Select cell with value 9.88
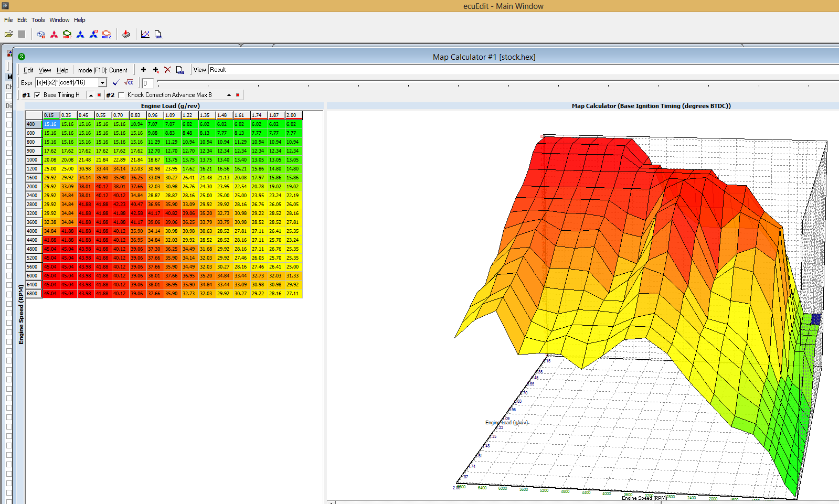839x504 pixels. (155, 133)
